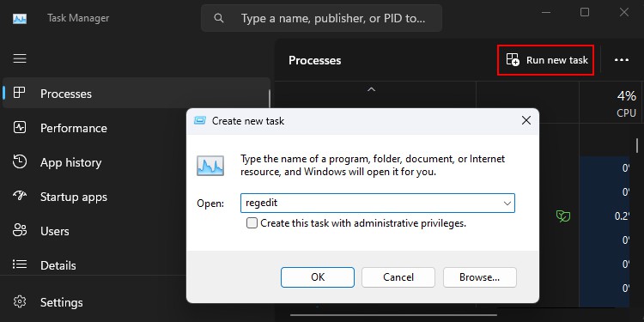Switch to the Processes tab
Image resolution: width=644 pixels, height=322 pixels.
136,94
